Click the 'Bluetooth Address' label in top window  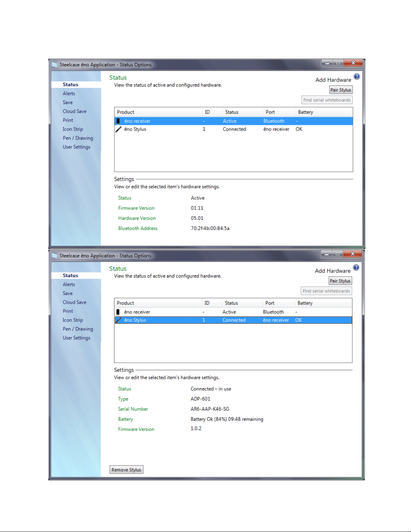pos(138,228)
